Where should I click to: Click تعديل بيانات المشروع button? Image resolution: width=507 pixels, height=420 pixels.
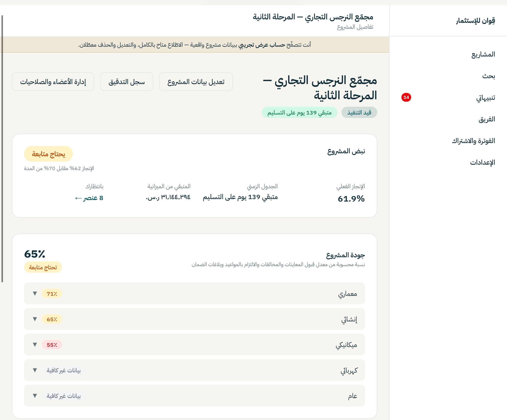(196, 82)
